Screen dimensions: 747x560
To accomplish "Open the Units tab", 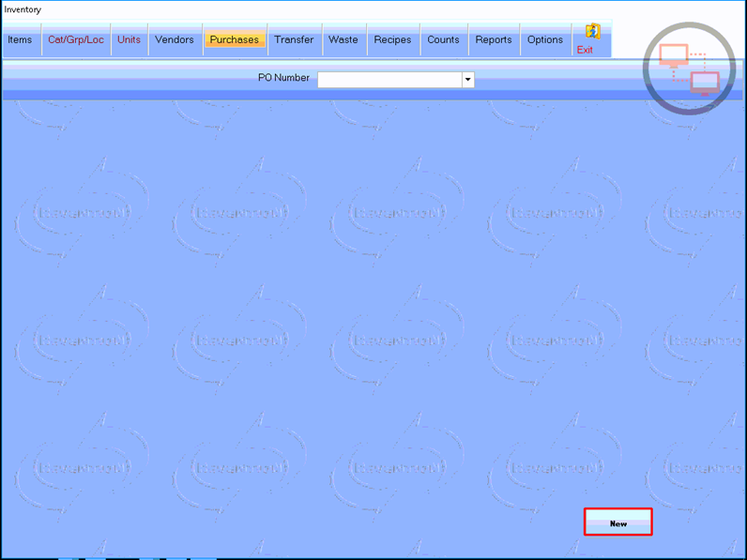I will click(x=130, y=40).
